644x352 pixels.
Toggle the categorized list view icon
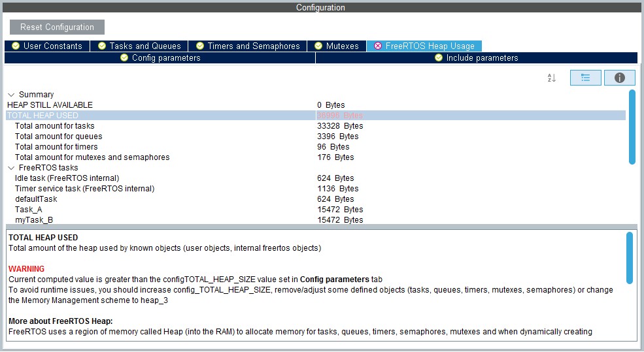tap(586, 78)
